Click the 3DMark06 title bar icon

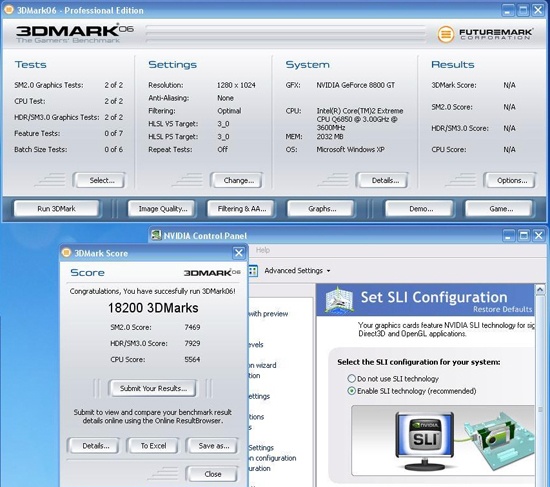pos(8,10)
